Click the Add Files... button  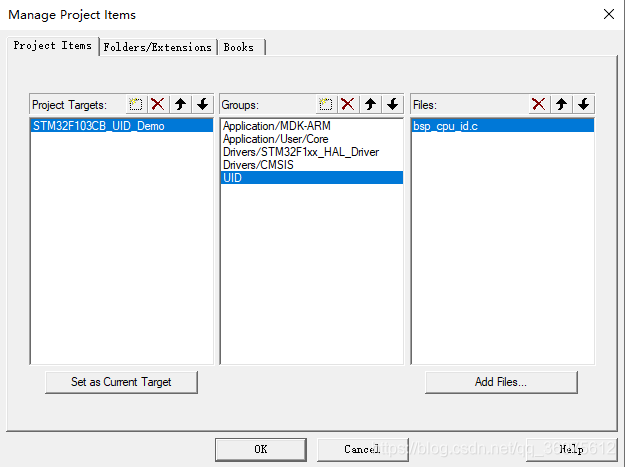click(501, 382)
